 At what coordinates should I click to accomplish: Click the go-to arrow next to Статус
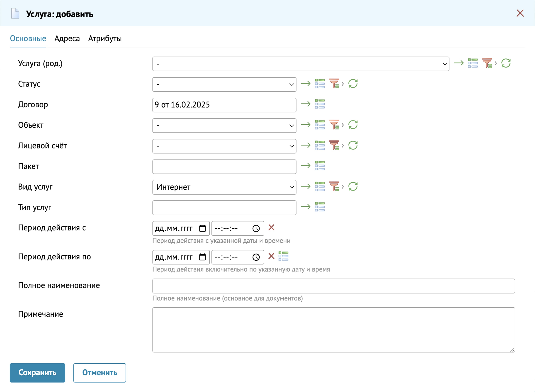(306, 84)
